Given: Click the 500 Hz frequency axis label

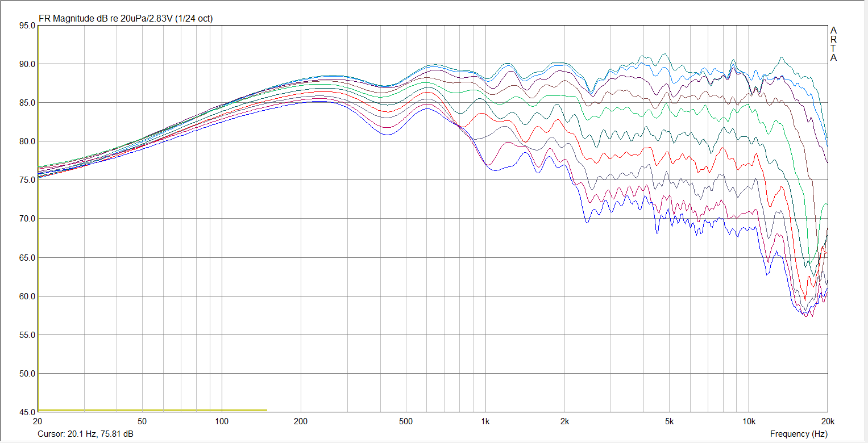Looking at the screenshot, I should [405, 421].
